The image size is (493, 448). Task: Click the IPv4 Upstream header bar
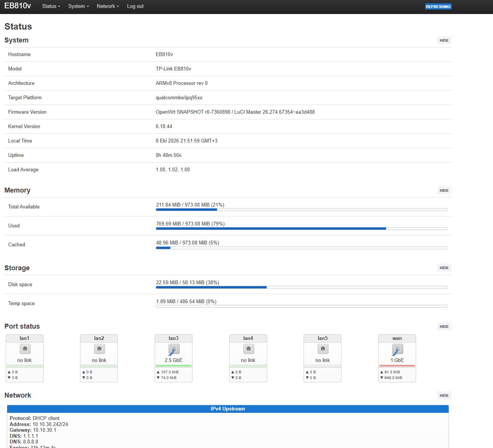coord(228,409)
